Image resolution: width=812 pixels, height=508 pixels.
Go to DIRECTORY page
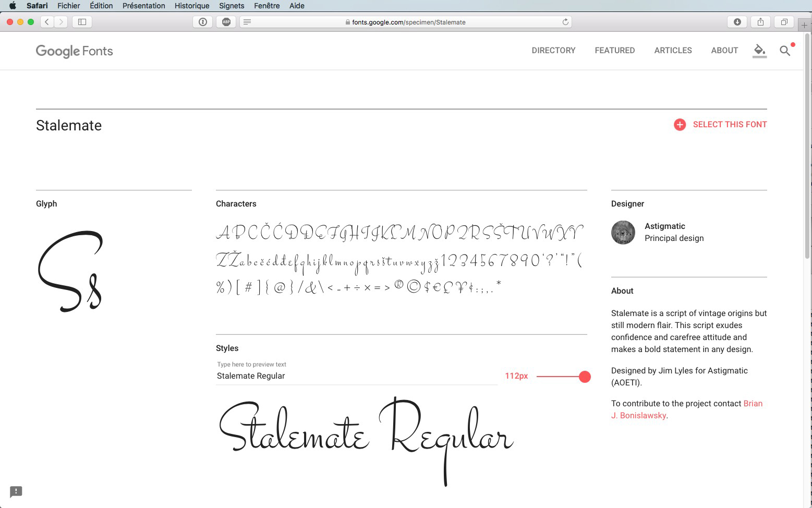coord(553,51)
